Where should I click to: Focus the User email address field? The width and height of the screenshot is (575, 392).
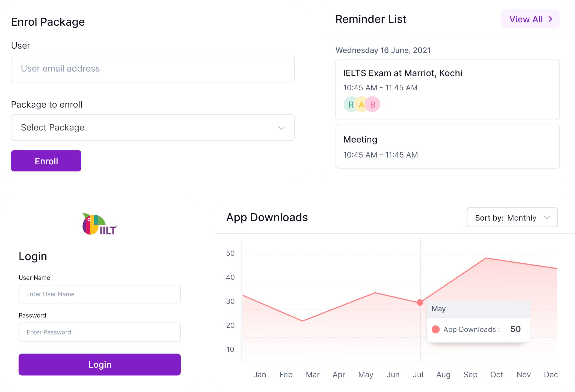tap(153, 69)
